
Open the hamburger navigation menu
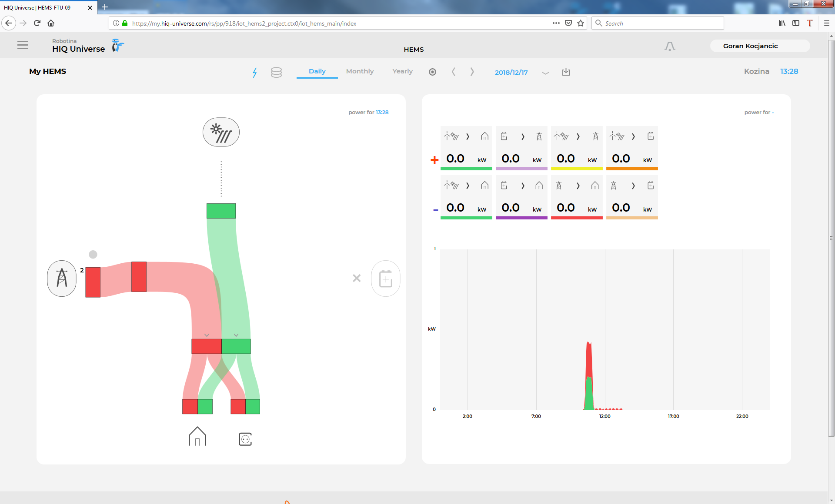[23, 45]
